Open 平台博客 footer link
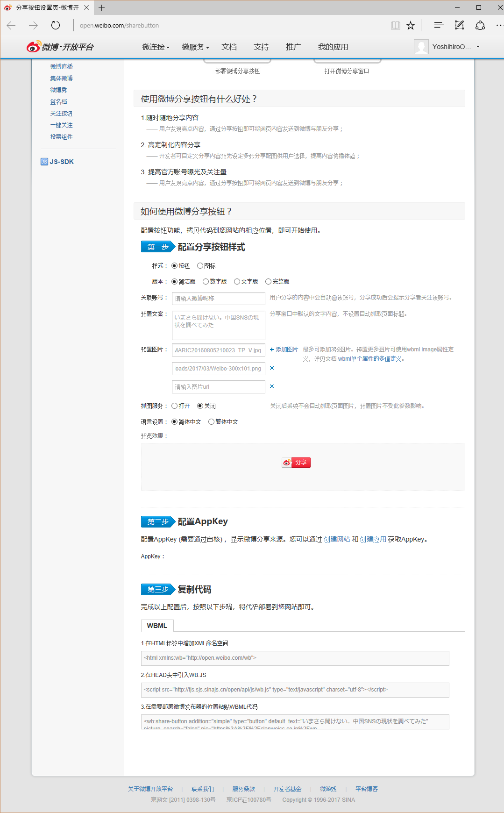Viewport: 504px width, 813px height. coord(367,789)
